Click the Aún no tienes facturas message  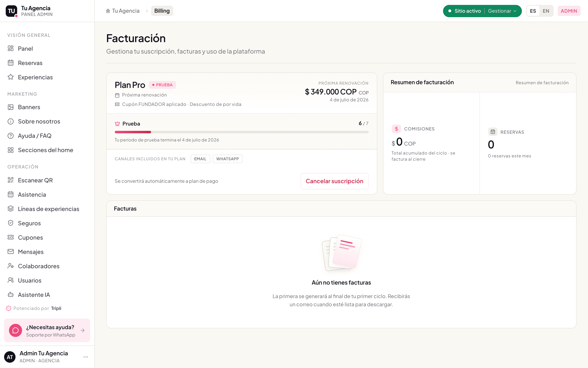[x=341, y=282]
